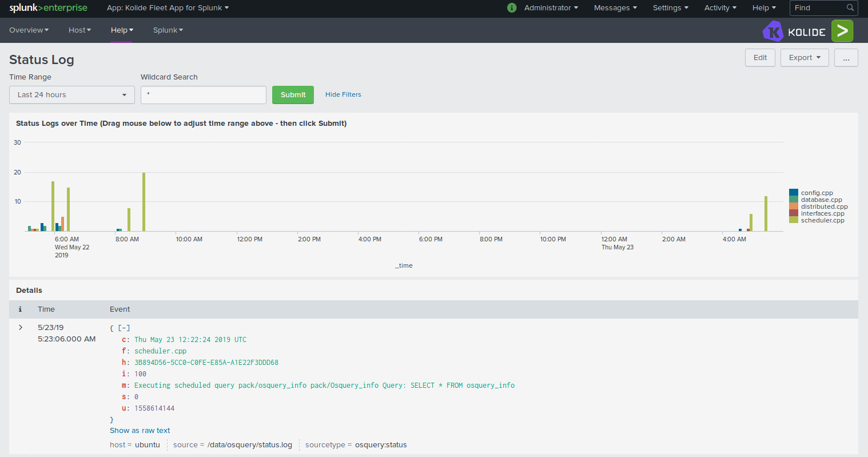Open the Export dropdown button

tap(805, 58)
